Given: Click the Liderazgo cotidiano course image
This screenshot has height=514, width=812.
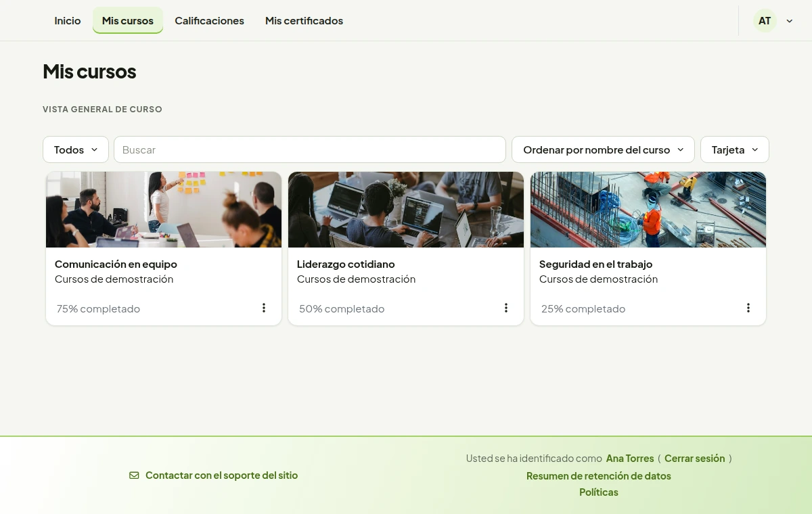Looking at the screenshot, I should tap(406, 210).
